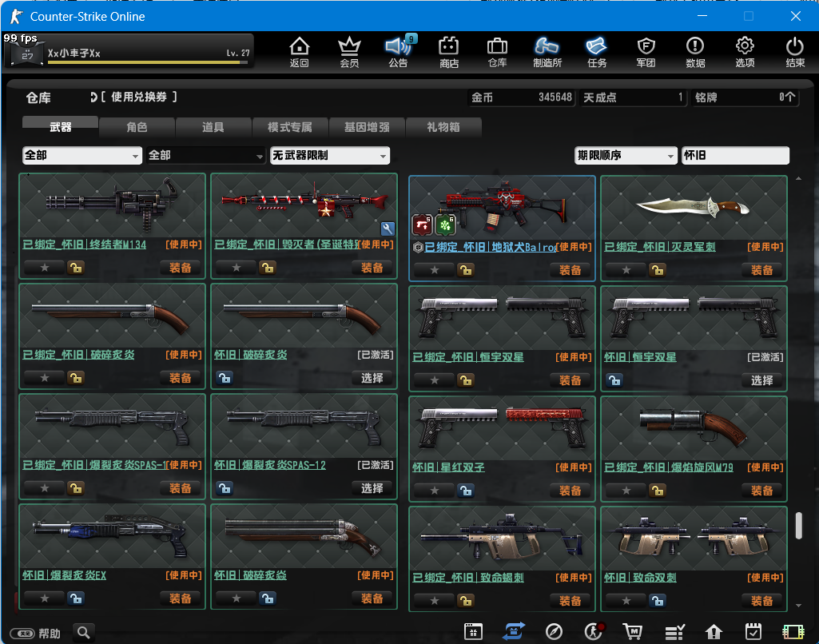Click 装备 on 地狱犬Balrog card
Screen dimensions: 819x644
[x=570, y=270]
